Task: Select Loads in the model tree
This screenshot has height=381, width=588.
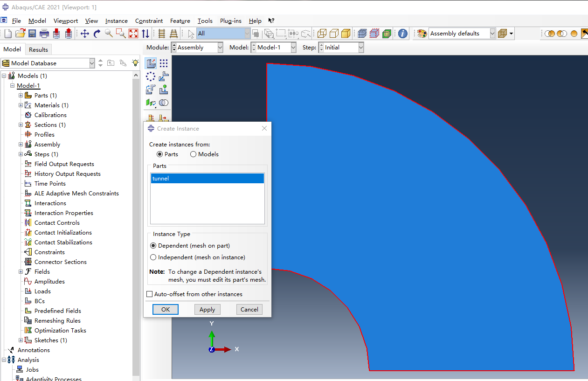Action: pyautogui.click(x=43, y=291)
